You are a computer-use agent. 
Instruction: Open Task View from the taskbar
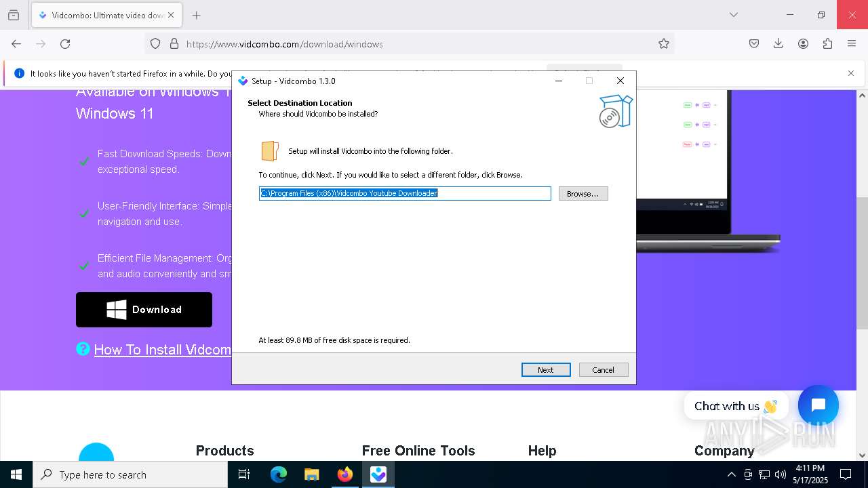244,474
